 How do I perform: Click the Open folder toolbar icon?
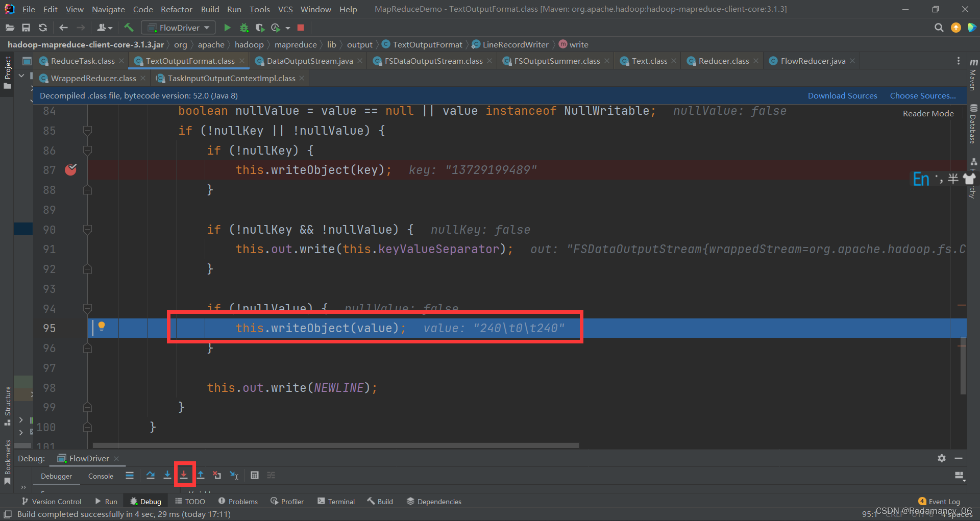[10, 28]
